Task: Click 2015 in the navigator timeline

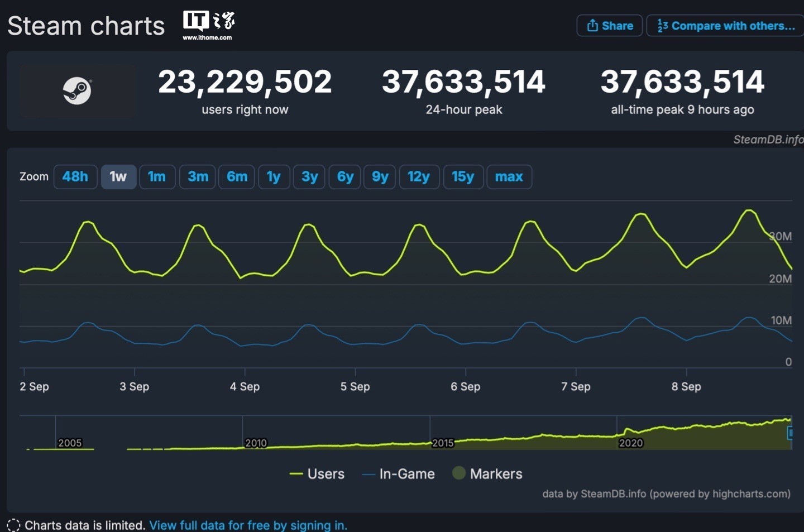Action: coord(443,443)
